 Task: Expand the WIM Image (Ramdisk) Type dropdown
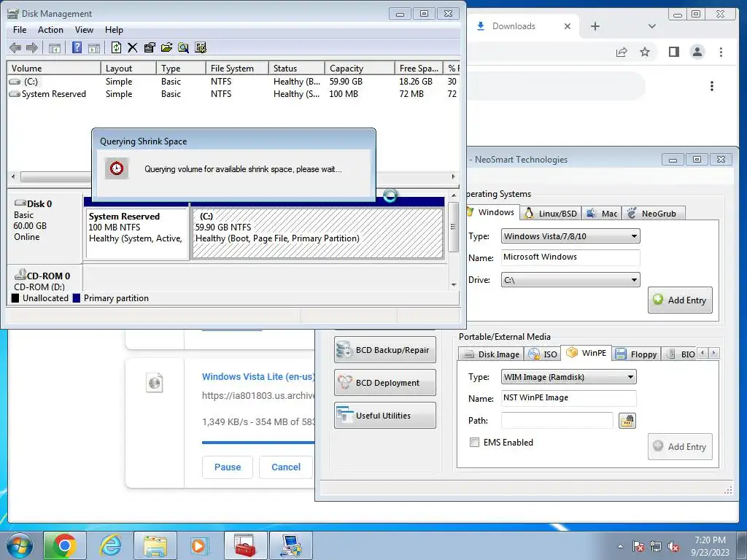(x=569, y=377)
